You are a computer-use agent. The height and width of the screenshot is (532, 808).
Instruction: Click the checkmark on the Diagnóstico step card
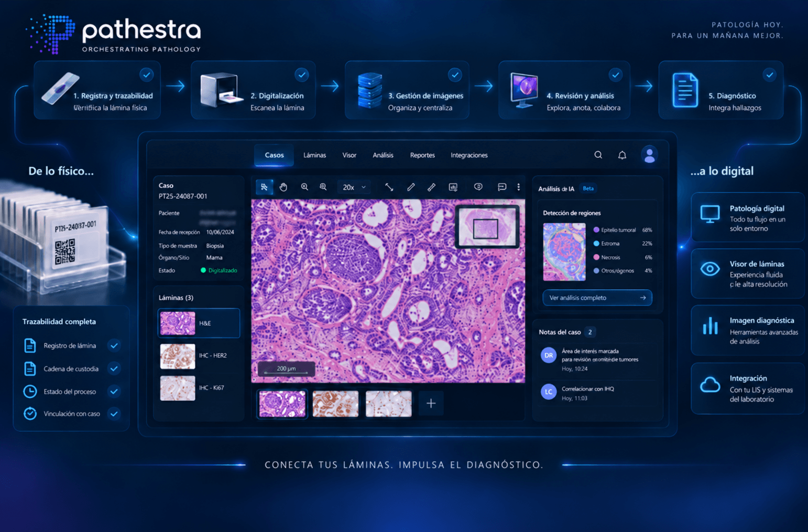click(769, 75)
